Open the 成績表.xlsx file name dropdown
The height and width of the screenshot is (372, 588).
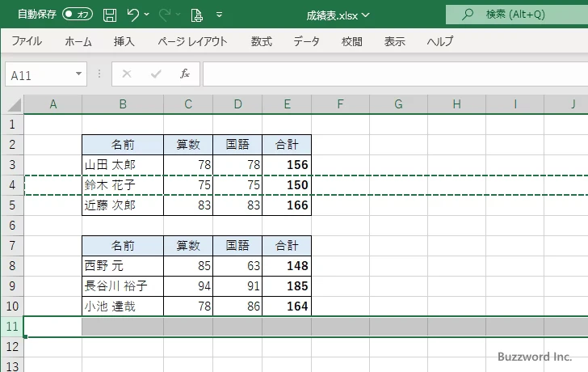click(338, 15)
